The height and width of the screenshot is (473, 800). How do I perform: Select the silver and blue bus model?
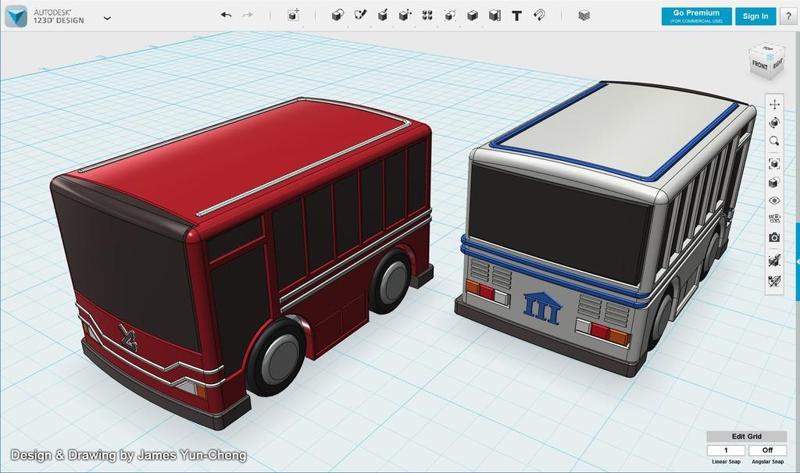tap(606, 227)
